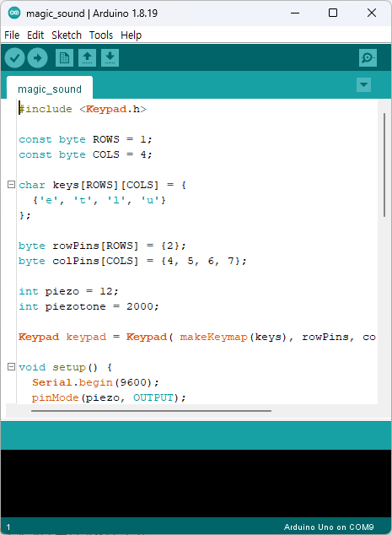Image resolution: width=392 pixels, height=535 pixels.
Task: Open the Help menu
Action: coord(131,35)
